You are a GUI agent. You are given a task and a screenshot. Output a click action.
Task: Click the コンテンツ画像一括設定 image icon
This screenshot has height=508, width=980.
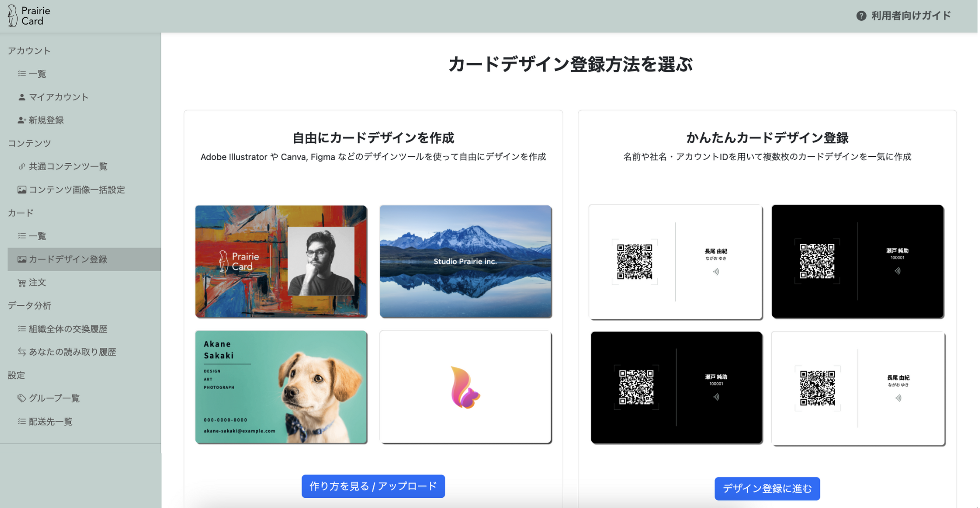coord(21,190)
